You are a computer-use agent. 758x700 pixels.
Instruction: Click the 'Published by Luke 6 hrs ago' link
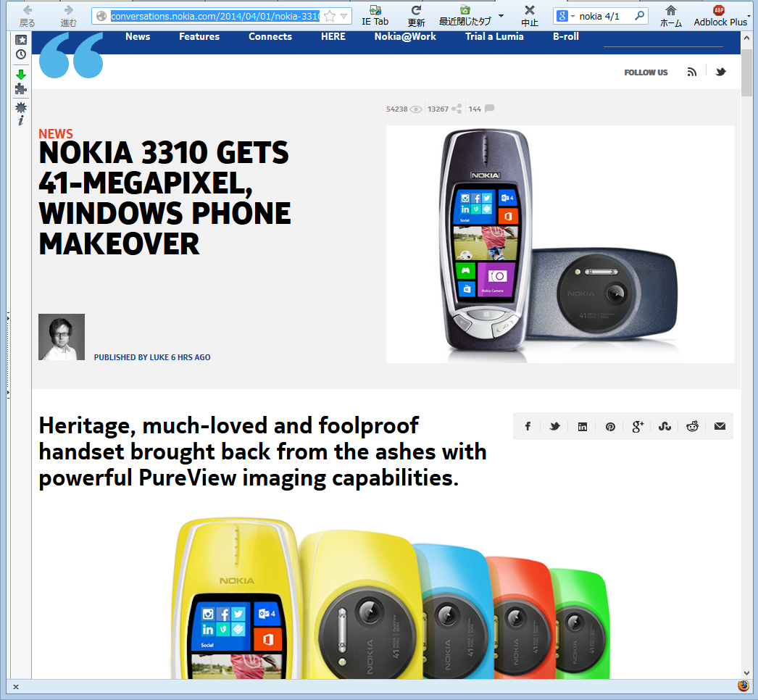[x=152, y=357]
